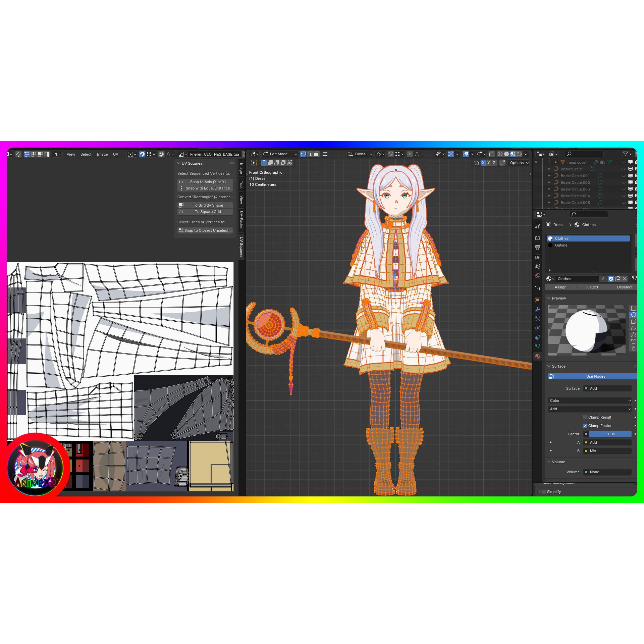This screenshot has width=644, height=644.
Task: Expand the BezierCircle.001 tree item
Action: pos(549,176)
